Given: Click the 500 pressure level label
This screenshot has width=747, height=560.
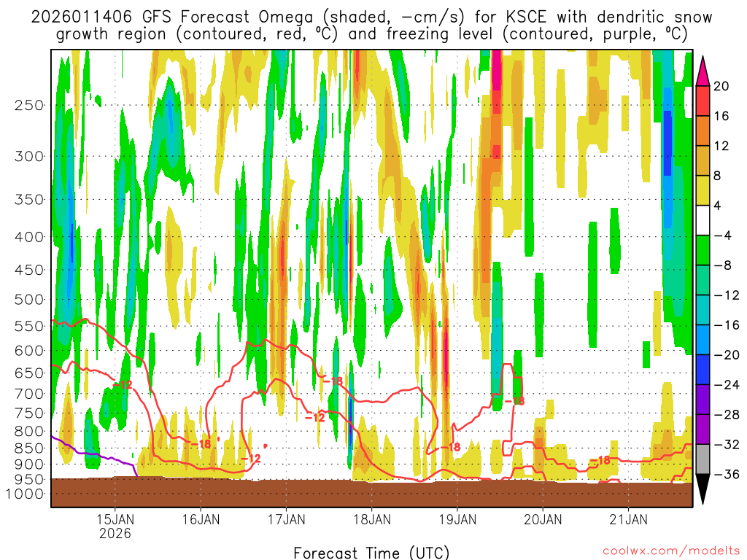Looking at the screenshot, I should point(29,300).
